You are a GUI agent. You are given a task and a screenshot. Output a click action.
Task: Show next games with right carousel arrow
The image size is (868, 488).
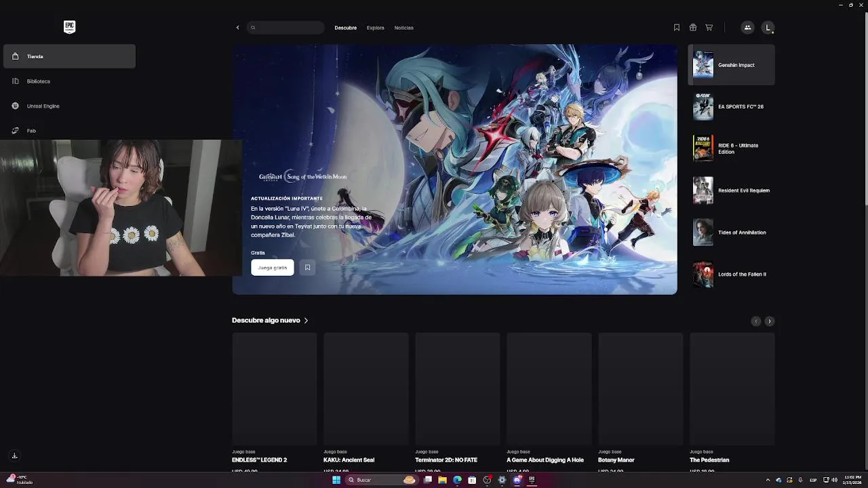[x=769, y=321]
